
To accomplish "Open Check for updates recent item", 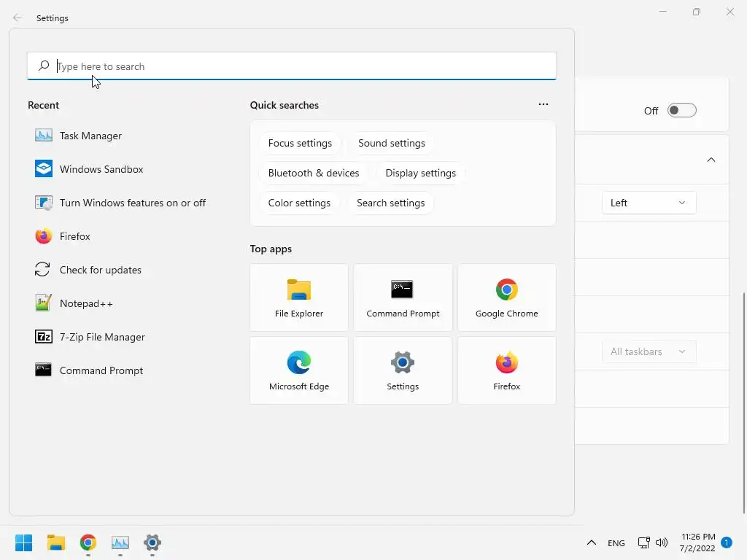I will tap(88, 270).
